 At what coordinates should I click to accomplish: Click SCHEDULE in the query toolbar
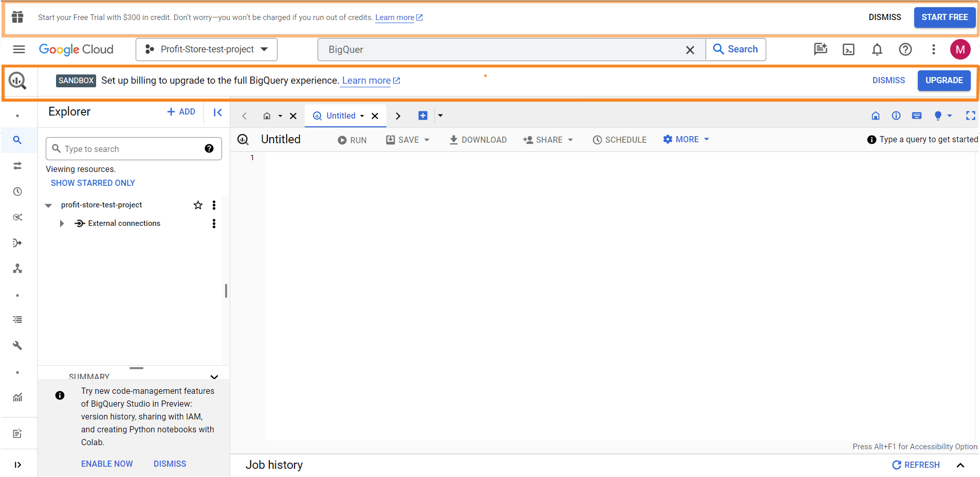pos(619,140)
